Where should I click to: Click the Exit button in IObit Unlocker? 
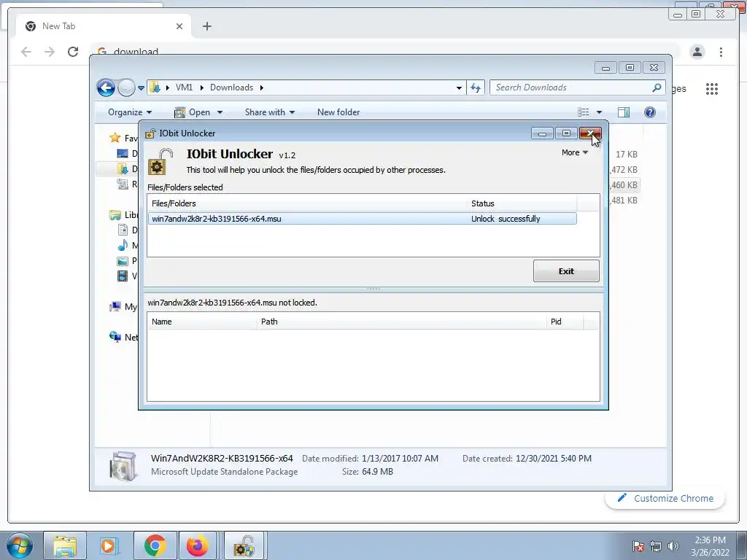[x=566, y=271]
